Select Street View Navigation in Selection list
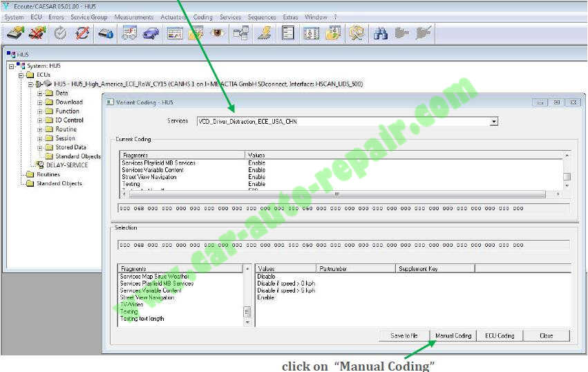Screen dimensions: 588x372 tap(147, 297)
